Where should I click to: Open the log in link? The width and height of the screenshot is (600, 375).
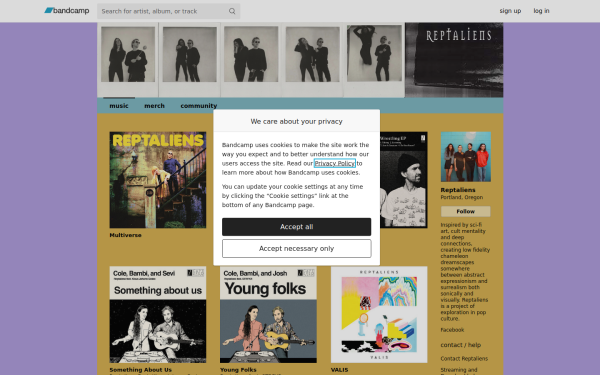click(541, 11)
